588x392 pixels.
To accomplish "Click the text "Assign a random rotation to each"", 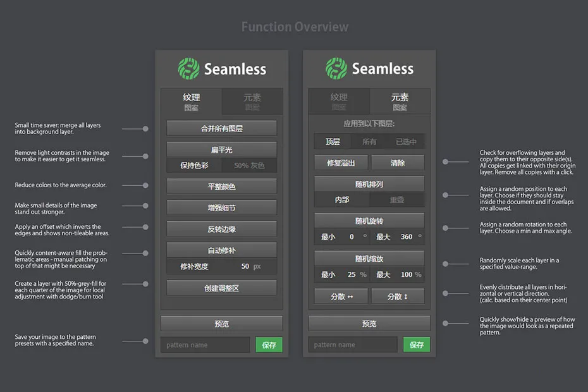I will point(523,224).
